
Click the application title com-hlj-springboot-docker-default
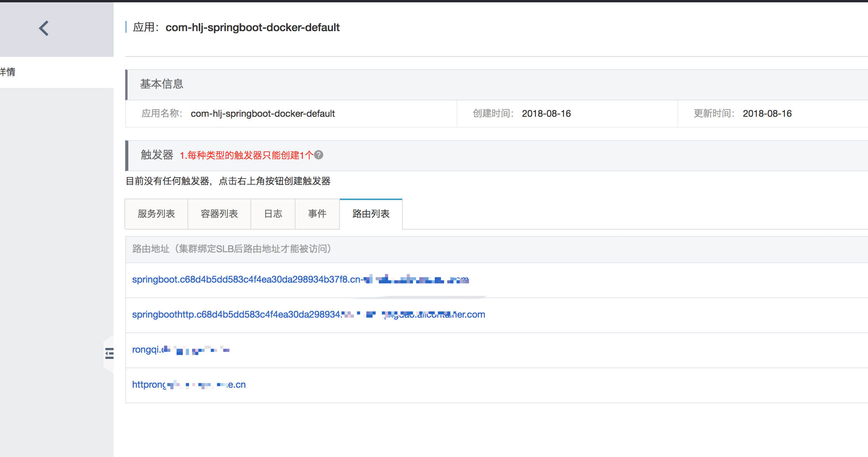click(252, 28)
